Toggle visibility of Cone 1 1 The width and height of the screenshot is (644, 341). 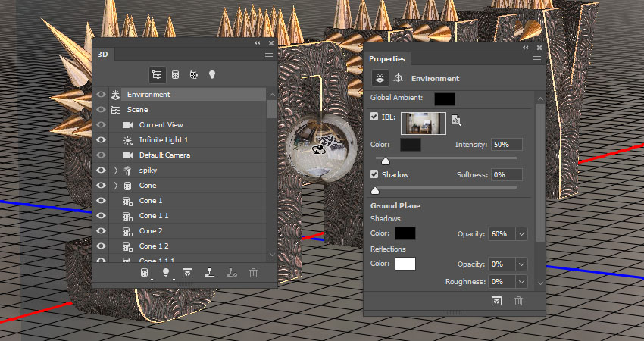[x=101, y=216]
